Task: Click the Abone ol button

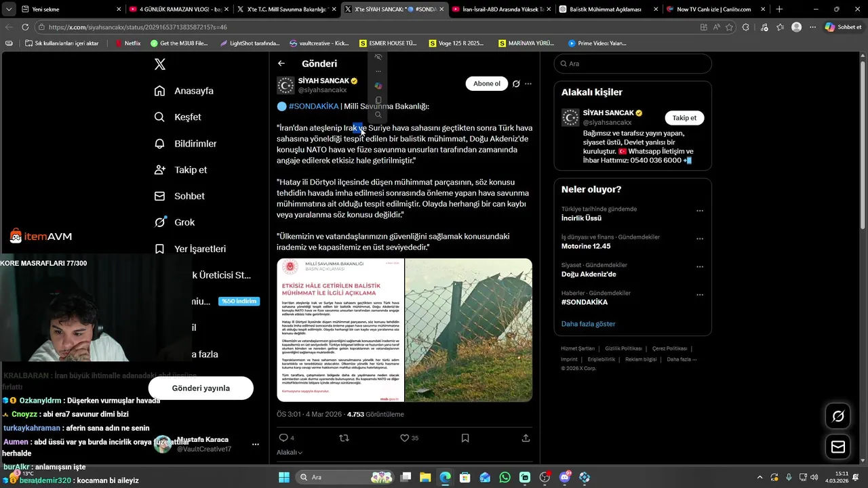Action: point(487,84)
